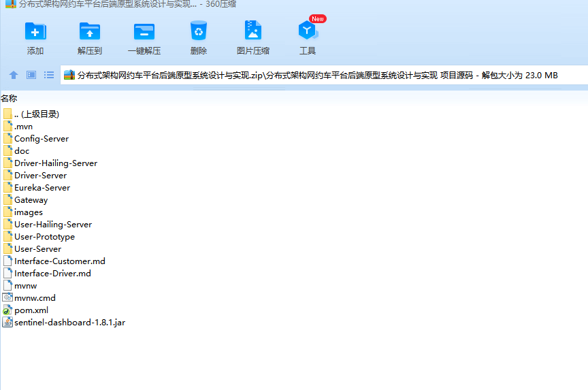
Task: Select the Gateway folder name
Action: pos(31,200)
